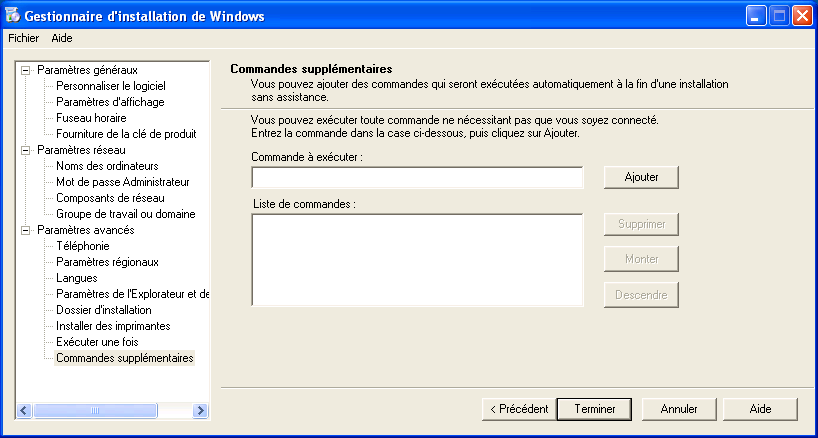Open Noms des ordinateurs
The height and width of the screenshot is (438, 818).
point(107,166)
